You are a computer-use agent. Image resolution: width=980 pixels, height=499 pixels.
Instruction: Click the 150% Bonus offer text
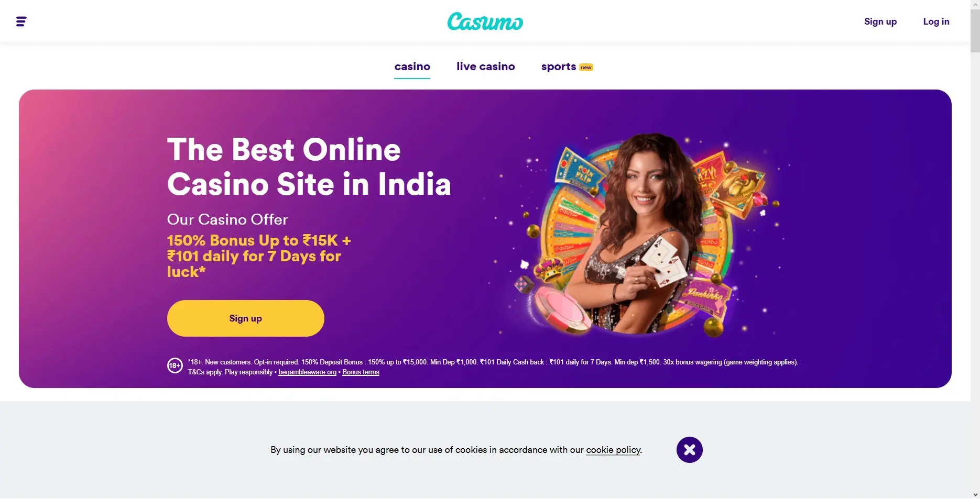pos(259,256)
